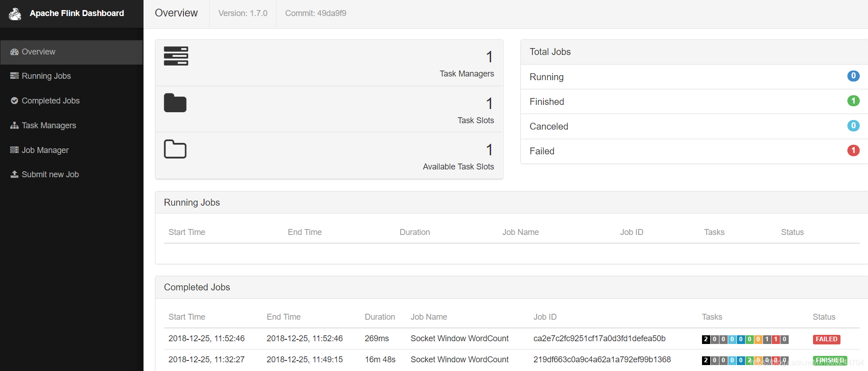The width and height of the screenshot is (868, 371).
Task: Click the Overview page heading
Action: click(x=176, y=13)
